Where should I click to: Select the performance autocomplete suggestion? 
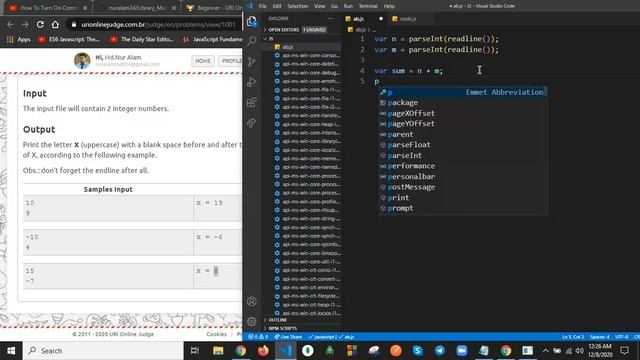[x=463, y=166]
